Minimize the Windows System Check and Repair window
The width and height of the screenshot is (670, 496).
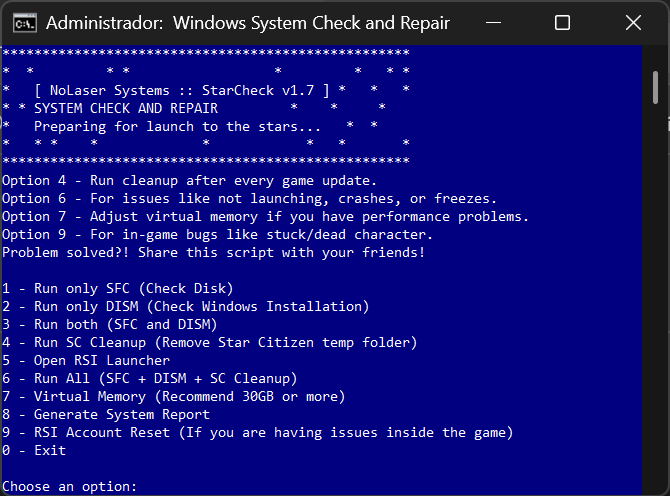[494, 23]
